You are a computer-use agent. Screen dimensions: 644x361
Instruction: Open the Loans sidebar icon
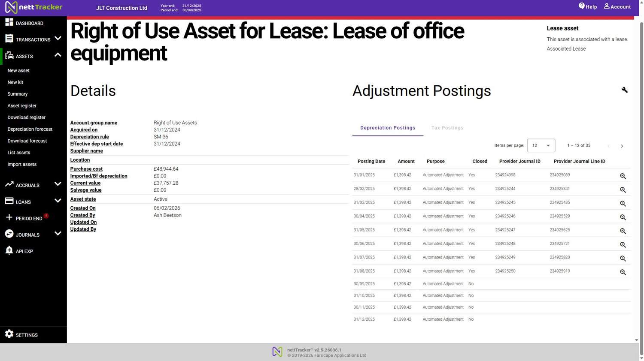coord(9,202)
